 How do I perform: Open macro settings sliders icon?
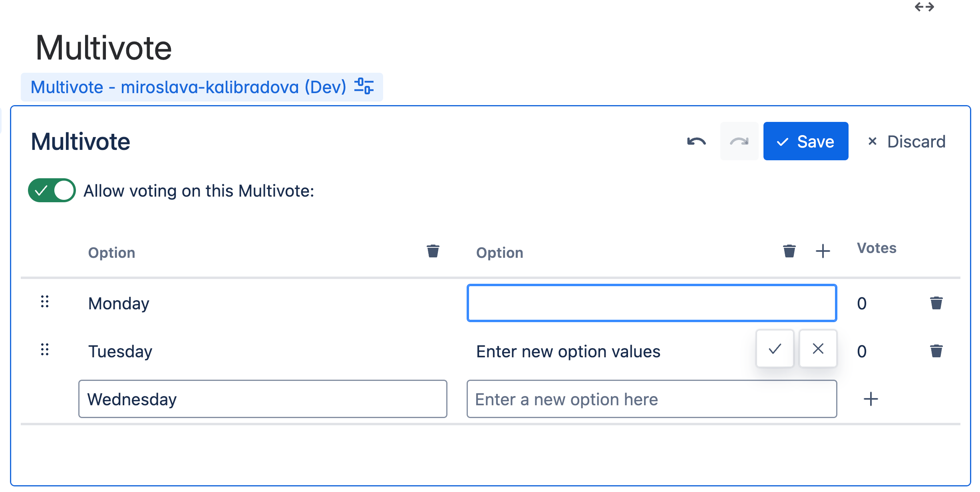pos(364,87)
